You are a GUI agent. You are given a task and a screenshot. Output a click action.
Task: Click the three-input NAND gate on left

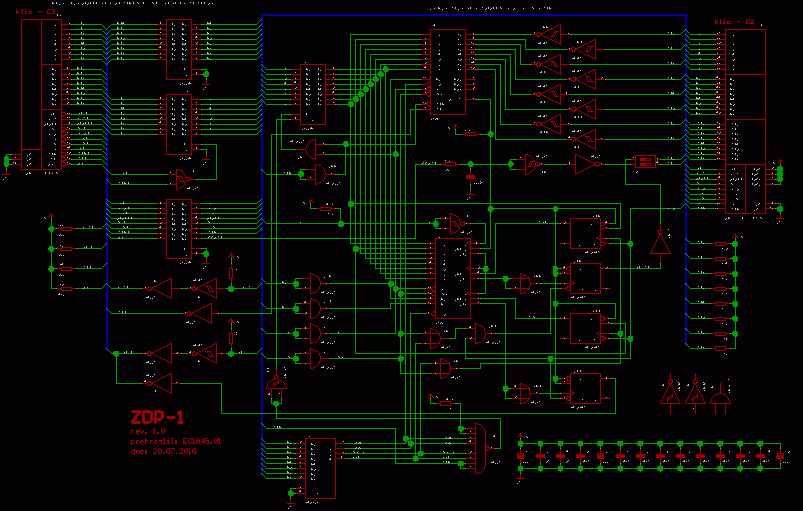tap(180, 178)
